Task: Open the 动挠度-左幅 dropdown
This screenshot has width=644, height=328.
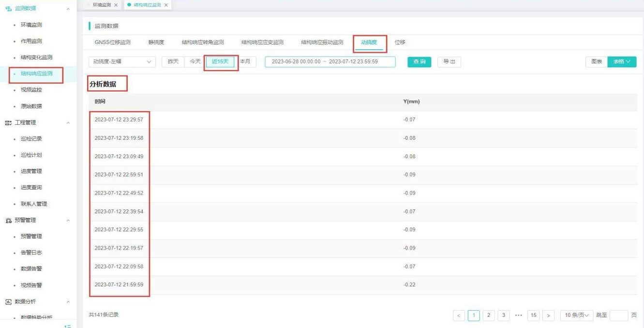Action: [x=121, y=62]
